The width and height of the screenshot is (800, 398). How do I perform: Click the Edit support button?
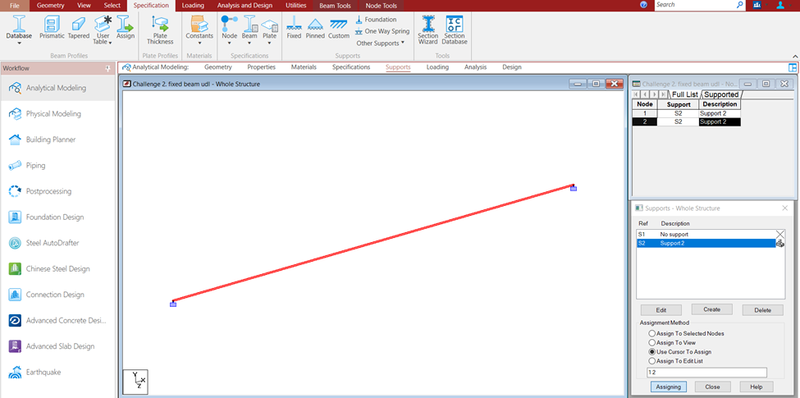(x=661, y=310)
